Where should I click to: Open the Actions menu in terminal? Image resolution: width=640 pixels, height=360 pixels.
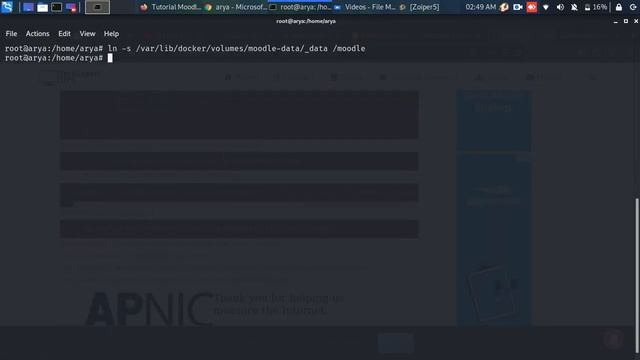[x=38, y=33]
